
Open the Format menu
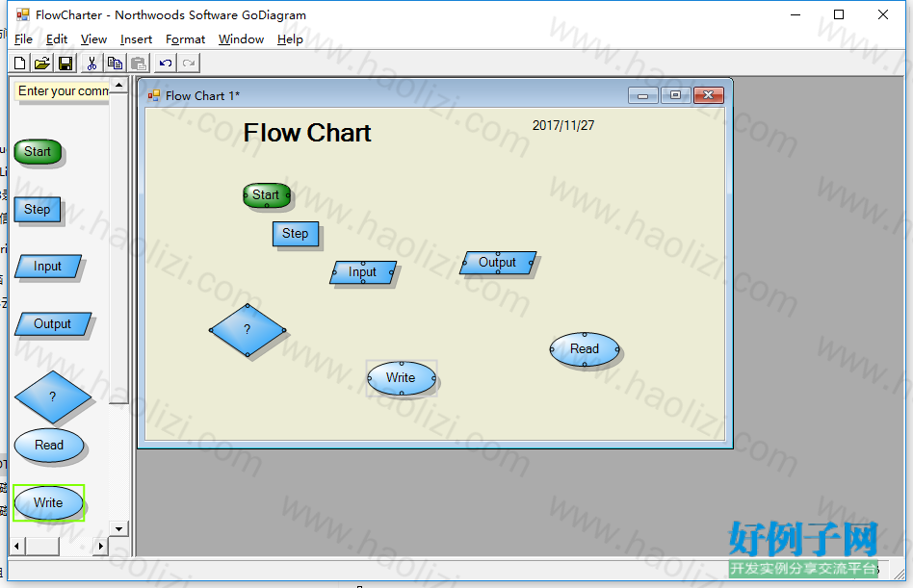click(185, 38)
